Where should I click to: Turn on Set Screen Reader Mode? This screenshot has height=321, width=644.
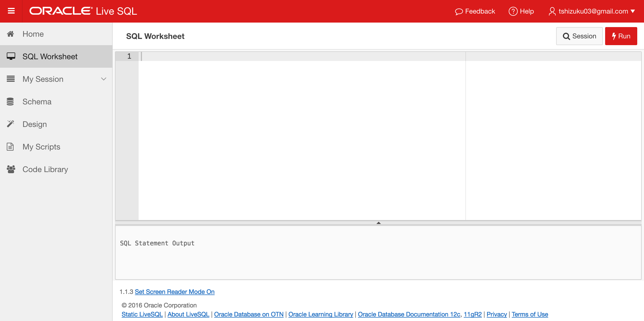click(x=175, y=292)
